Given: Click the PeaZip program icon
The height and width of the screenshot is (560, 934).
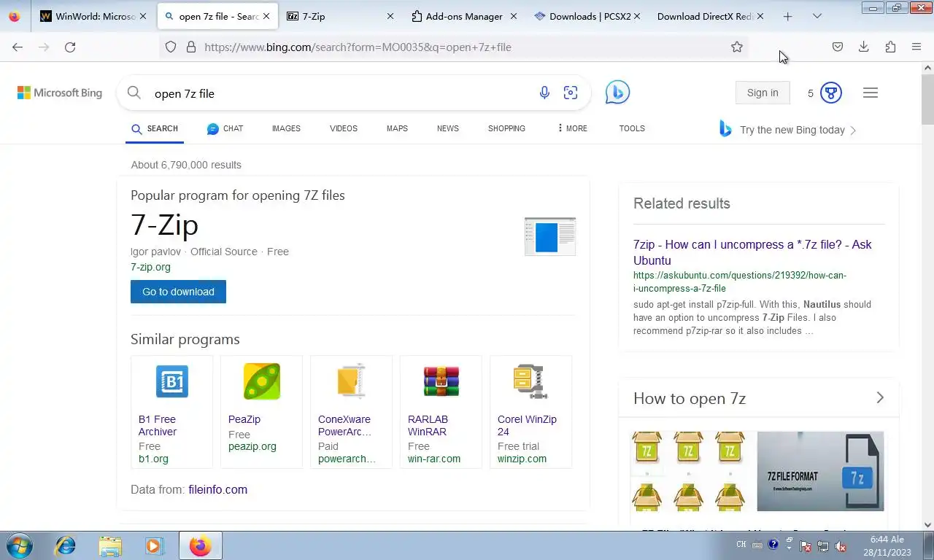Looking at the screenshot, I should [x=262, y=381].
